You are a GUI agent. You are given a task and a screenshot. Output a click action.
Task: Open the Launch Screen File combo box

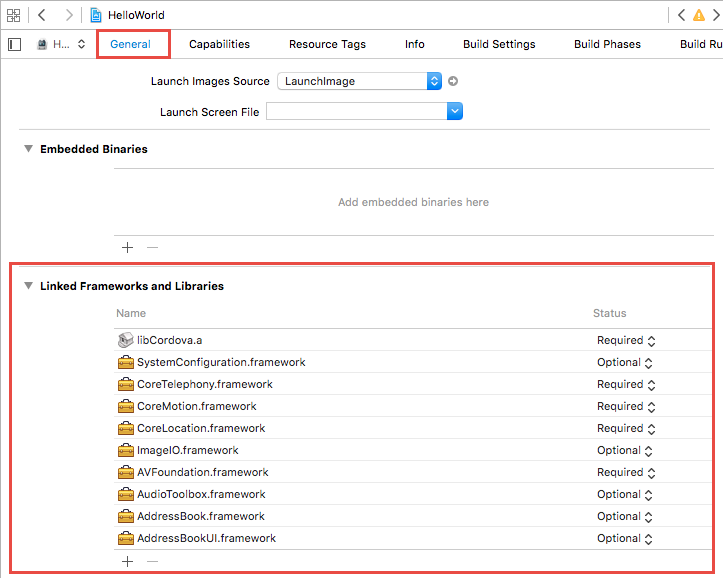point(455,112)
